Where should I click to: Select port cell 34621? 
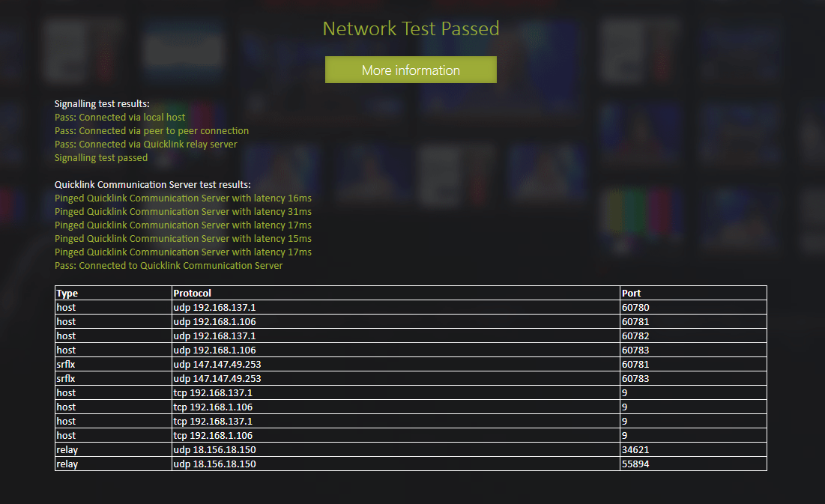[693, 450]
